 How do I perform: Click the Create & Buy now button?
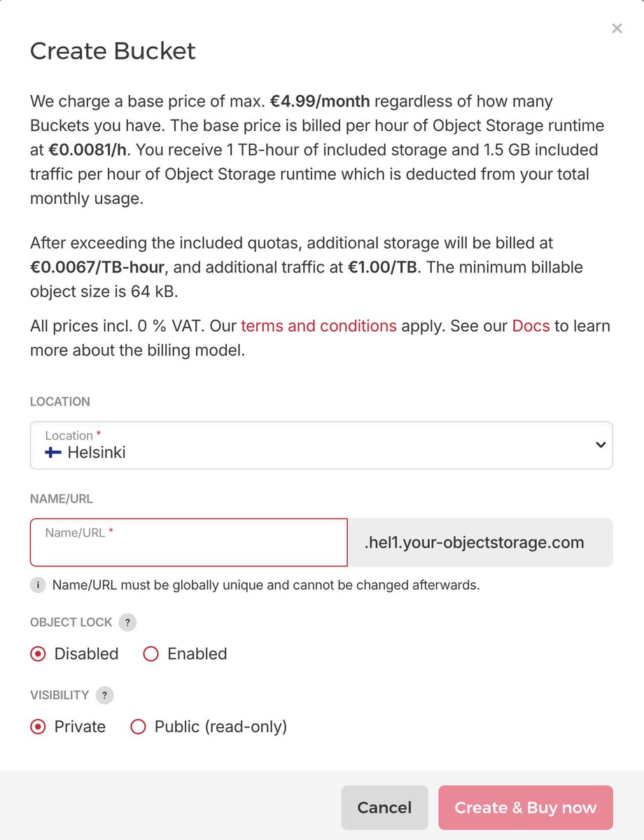pos(526,808)
